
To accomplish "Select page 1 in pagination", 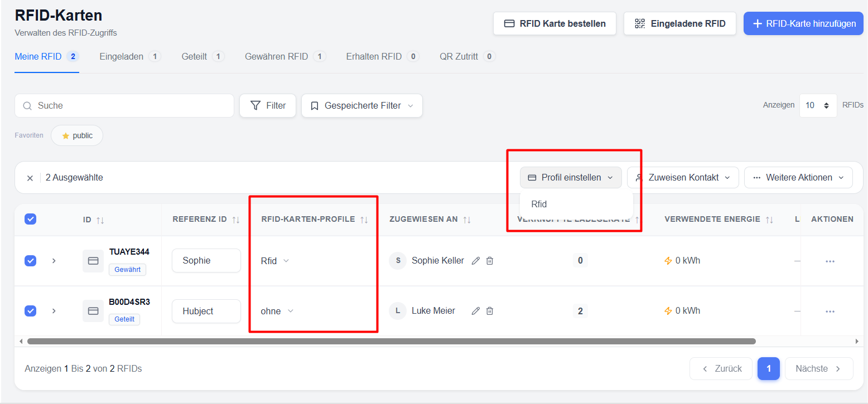I will tap(769, 369).
